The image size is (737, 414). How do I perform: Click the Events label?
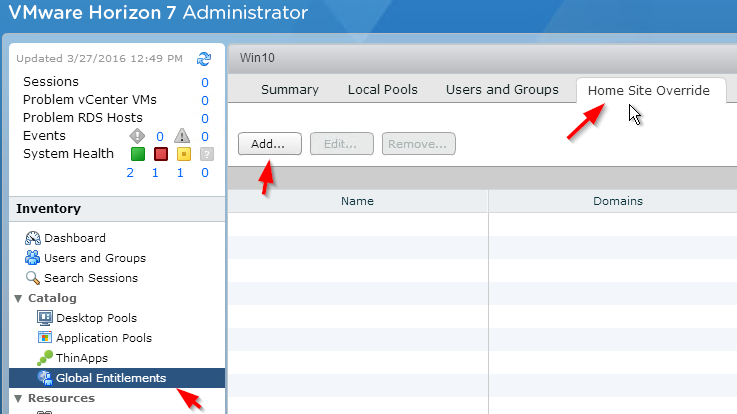coord(44,136)
